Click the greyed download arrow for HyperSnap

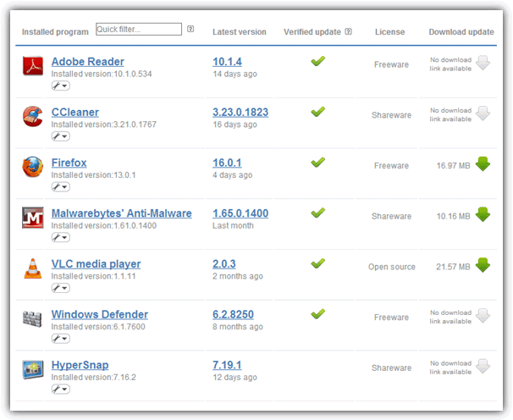tap(483, 367)
